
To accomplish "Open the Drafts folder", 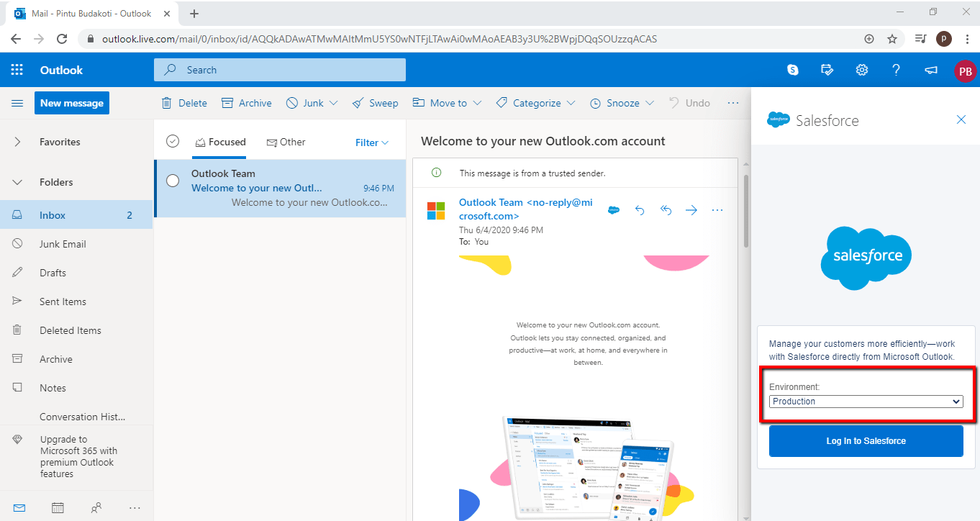I will (76, 273).
